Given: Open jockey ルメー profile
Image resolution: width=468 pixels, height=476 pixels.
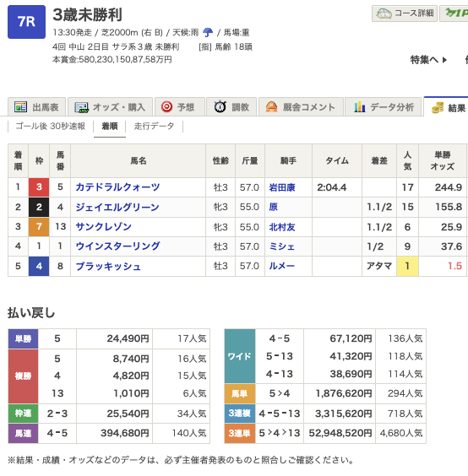Looking at the screenshot, I should pyautogui.click(x=281, y=266).
